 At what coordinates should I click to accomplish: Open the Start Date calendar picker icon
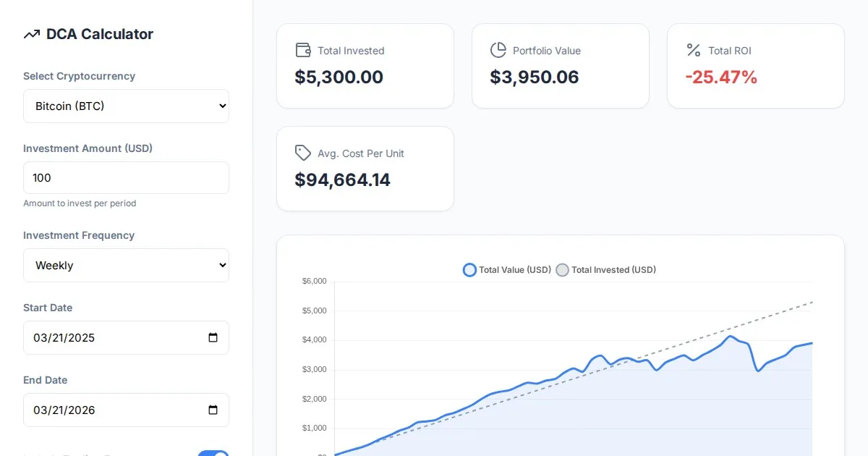[213, 337]
